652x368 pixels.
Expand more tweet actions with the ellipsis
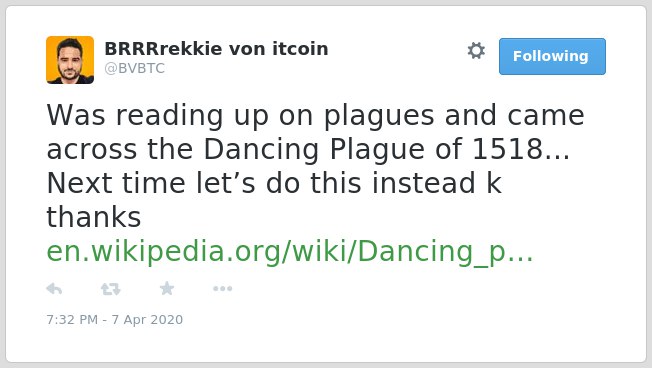pyautogui.click(x=222, y=289)
